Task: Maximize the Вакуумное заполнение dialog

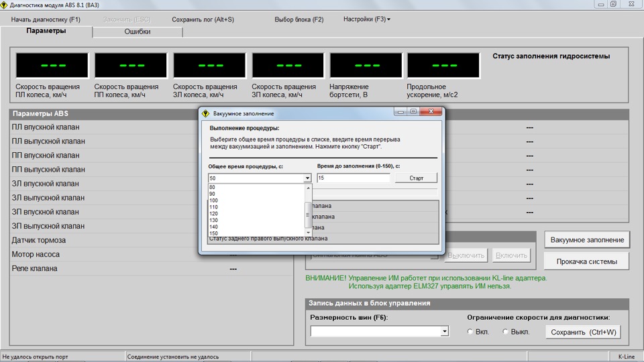Action: [x=413, y=111]
